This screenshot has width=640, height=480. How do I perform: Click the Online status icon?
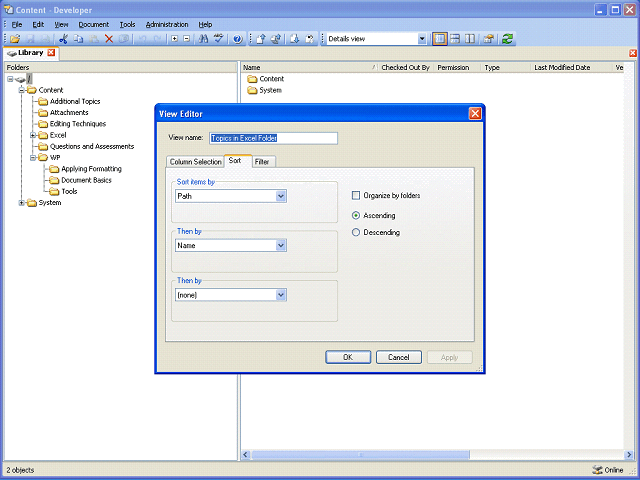tap(597, 470)
